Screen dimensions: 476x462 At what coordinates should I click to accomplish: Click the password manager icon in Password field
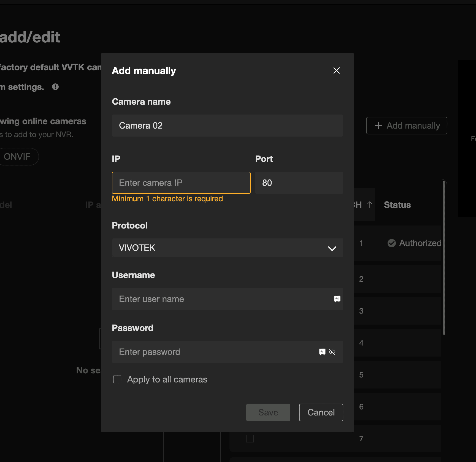pyautogui.click(x=322, y=352)
